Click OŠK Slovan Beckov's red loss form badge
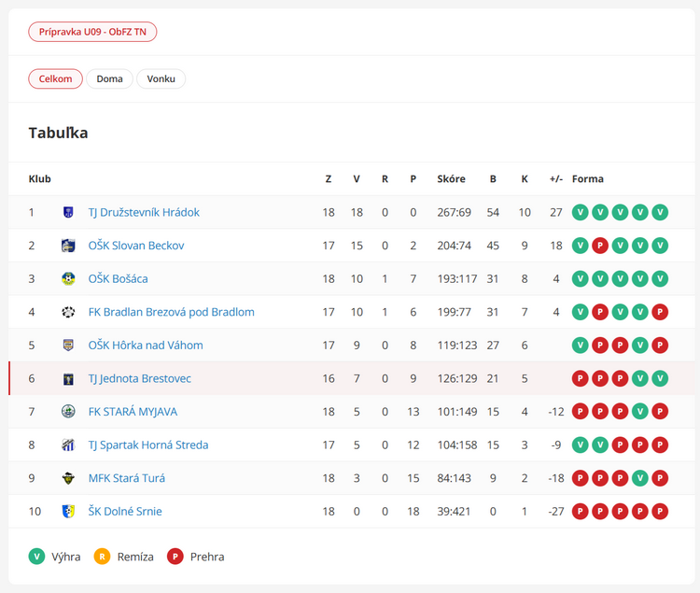Image resolution: width=700 pixels, height=593 pixels. pos(600,246)
